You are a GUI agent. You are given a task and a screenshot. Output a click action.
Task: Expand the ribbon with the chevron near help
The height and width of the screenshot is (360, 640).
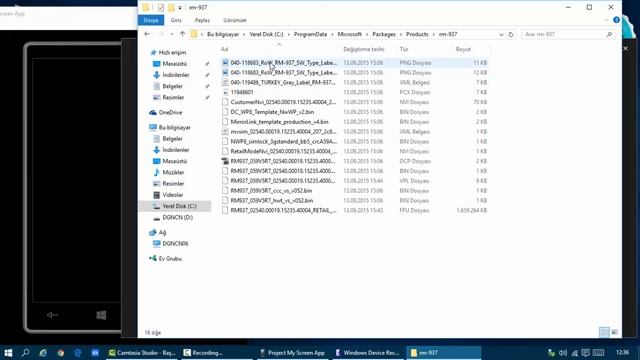606,20
